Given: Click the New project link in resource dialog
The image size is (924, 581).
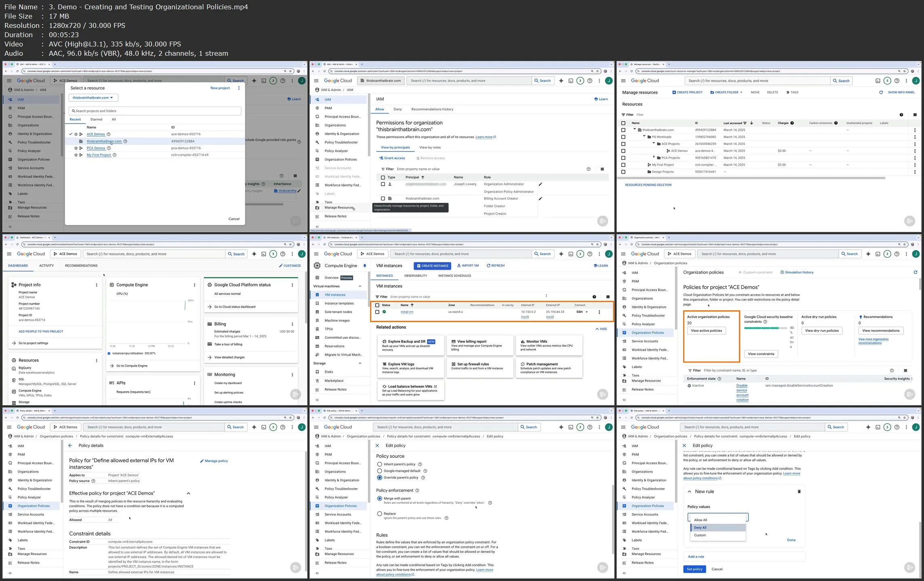Looking at the screenshot, I should (220, 88).
